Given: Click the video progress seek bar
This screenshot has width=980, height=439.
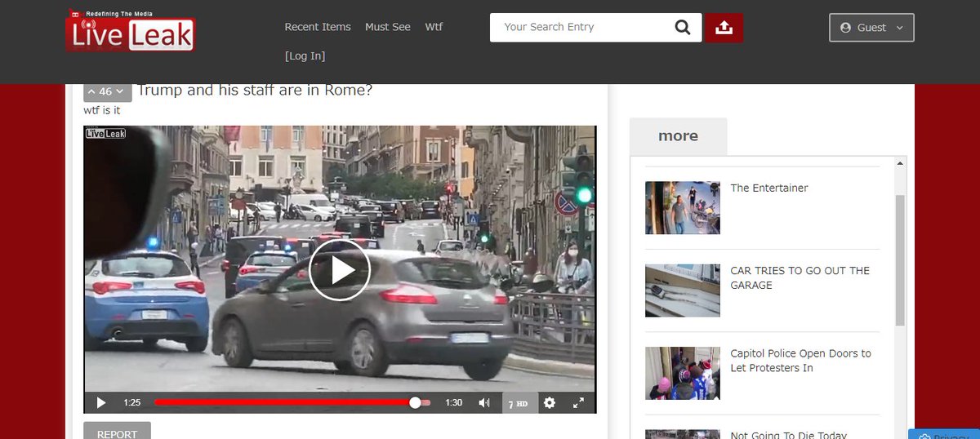Looking at the screenshot, I should pos(292,402).
